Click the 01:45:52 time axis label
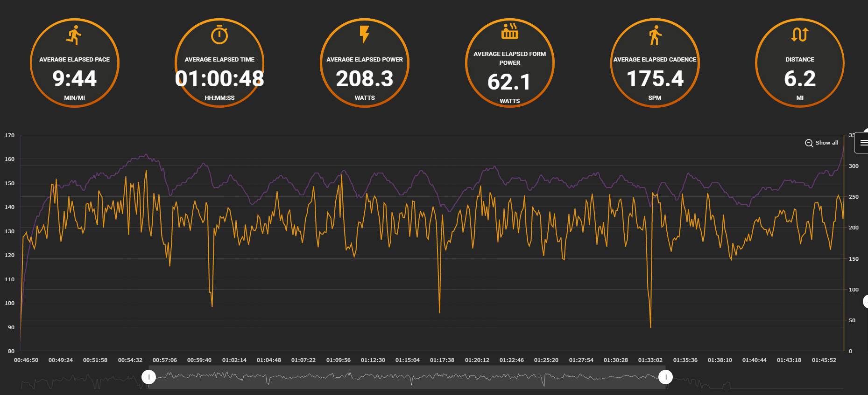This screenshot has width=868, height=395. pyautogui.click(x=824, y=360)
